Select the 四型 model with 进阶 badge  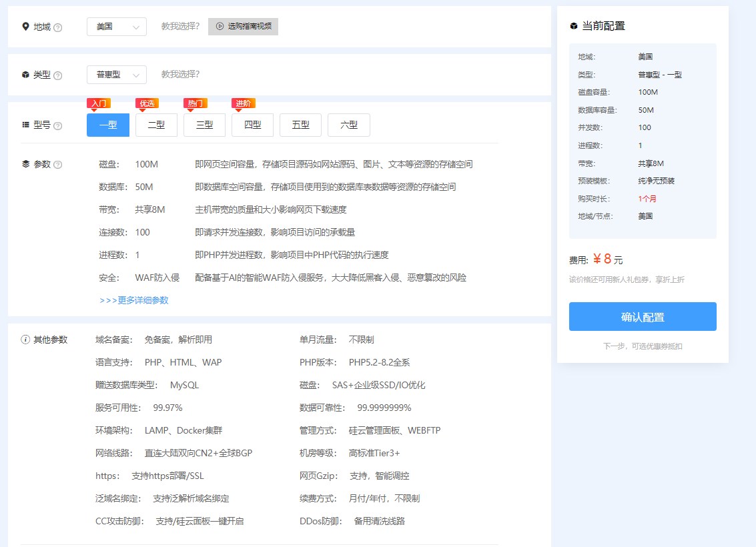click(x=252, y=125)
